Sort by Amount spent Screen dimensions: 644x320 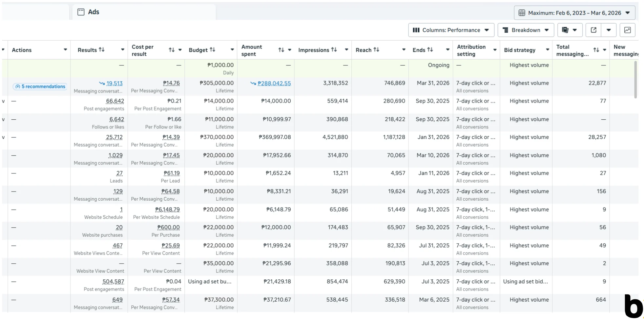281,50
